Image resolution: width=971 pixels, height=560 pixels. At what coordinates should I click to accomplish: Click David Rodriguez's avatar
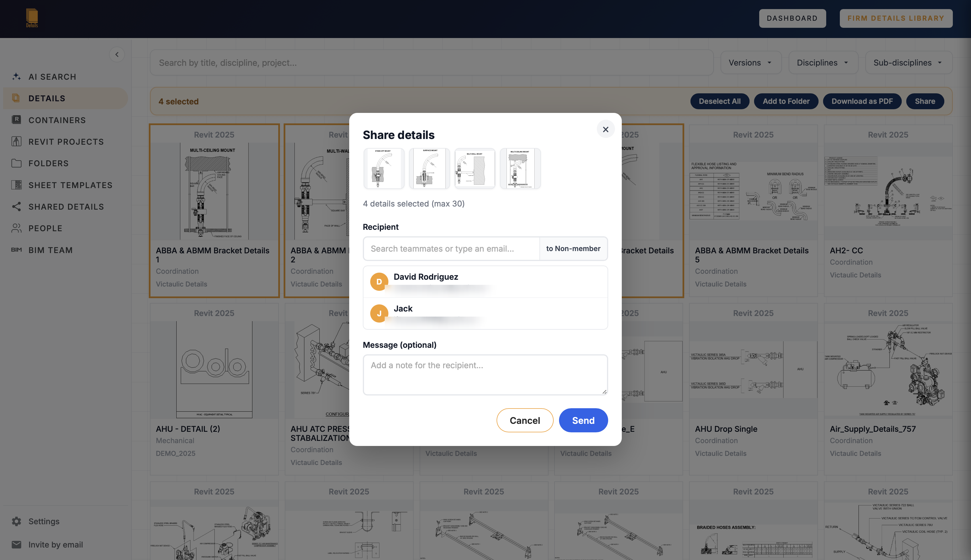click(379, 281)
